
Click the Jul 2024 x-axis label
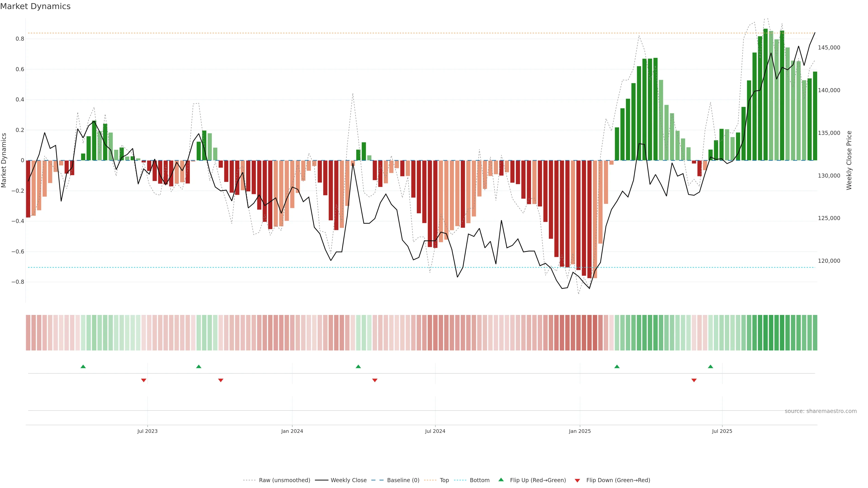click(435, 431)
